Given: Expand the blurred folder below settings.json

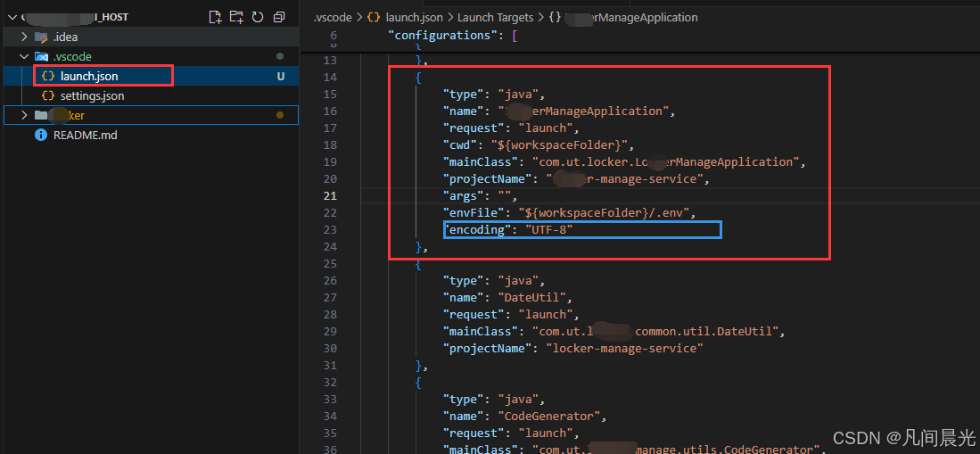Looking at the screenshot, I should [24, 115].
